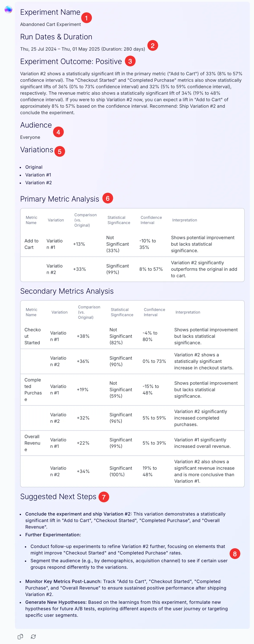Select Variation #2 in the variations list

tap(39, 183)
